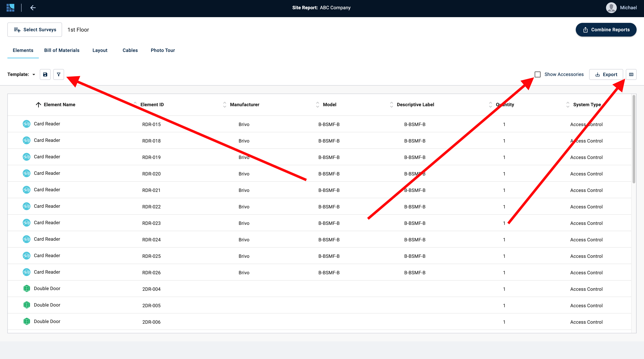Click Card Reader name in RDR-019 row
The width and height of the screenshot is (644, 359).
[47, 157]
